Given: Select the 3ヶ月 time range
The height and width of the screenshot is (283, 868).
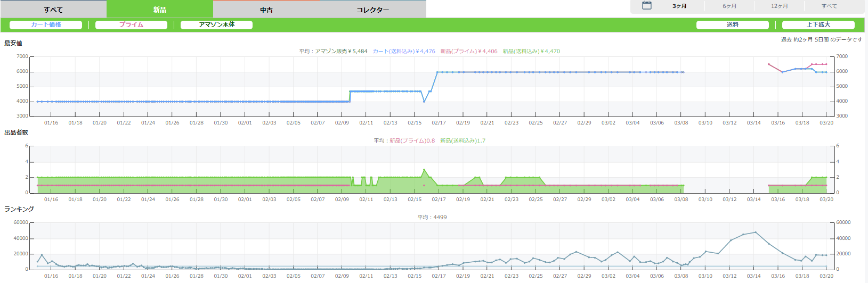Looking at the screenshot, I should click(679, 6).
